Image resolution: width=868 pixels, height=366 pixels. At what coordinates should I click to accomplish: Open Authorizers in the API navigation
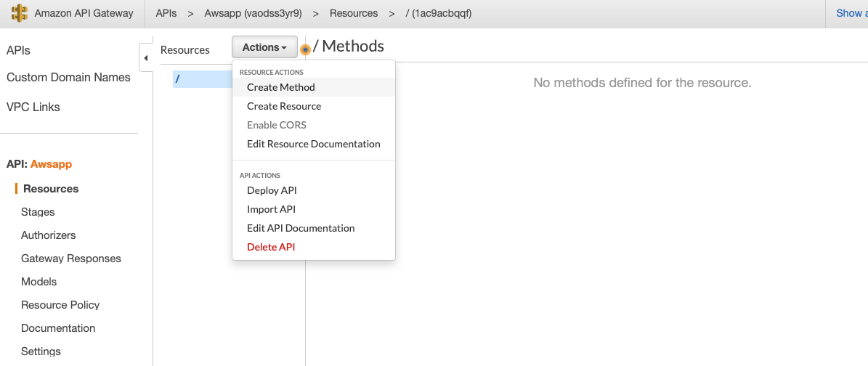pyautogui.click(x=48, y=235)
